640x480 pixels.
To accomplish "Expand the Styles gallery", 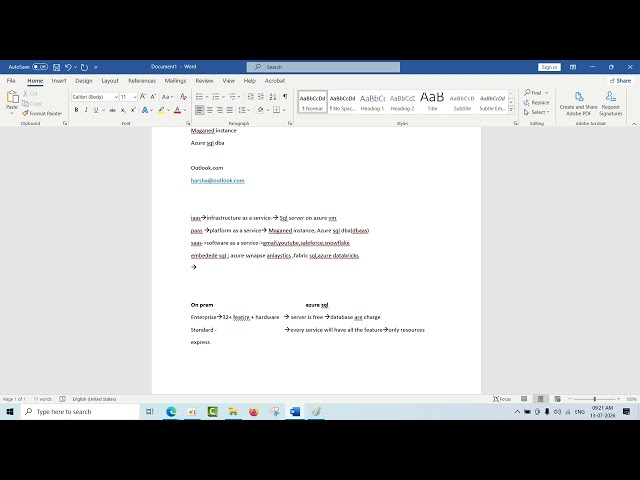I will pos(511,110).
